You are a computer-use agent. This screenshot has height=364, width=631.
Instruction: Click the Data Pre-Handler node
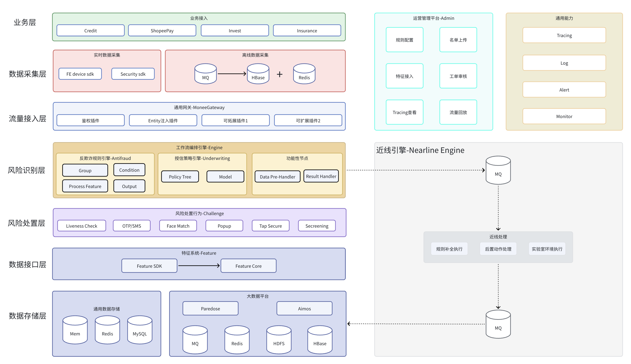tap(278, 177)
